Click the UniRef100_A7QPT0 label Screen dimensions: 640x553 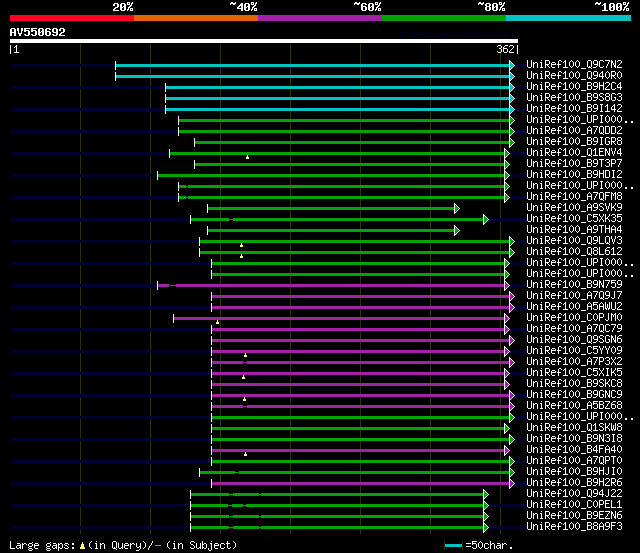pos(574,461)
